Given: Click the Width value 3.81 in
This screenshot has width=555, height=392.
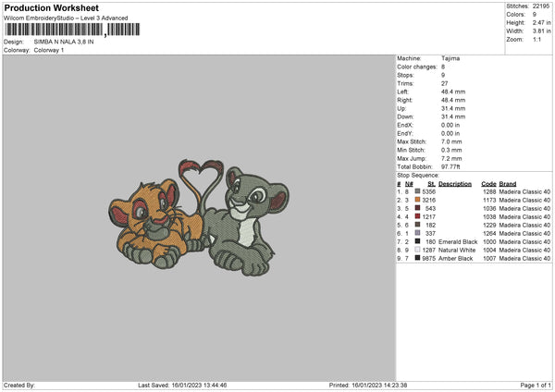Looking at the screenshot, I should [541, 31].
